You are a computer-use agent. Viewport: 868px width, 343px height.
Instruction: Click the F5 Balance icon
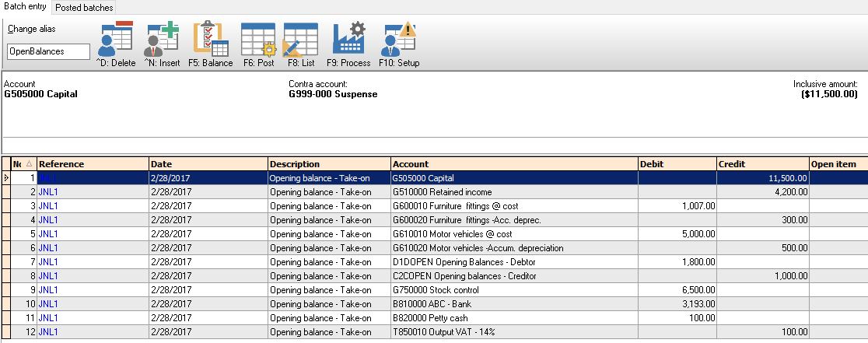pos(210,39)
